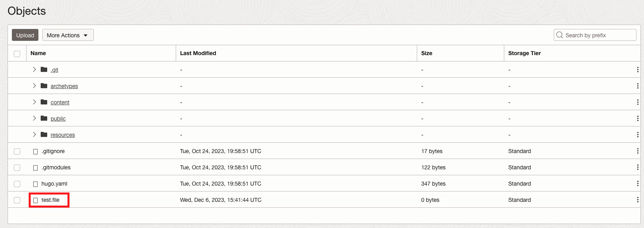Open three-dot menu for test.file row
This screenshot has width=644, height=228.
[x=637, y=200]
